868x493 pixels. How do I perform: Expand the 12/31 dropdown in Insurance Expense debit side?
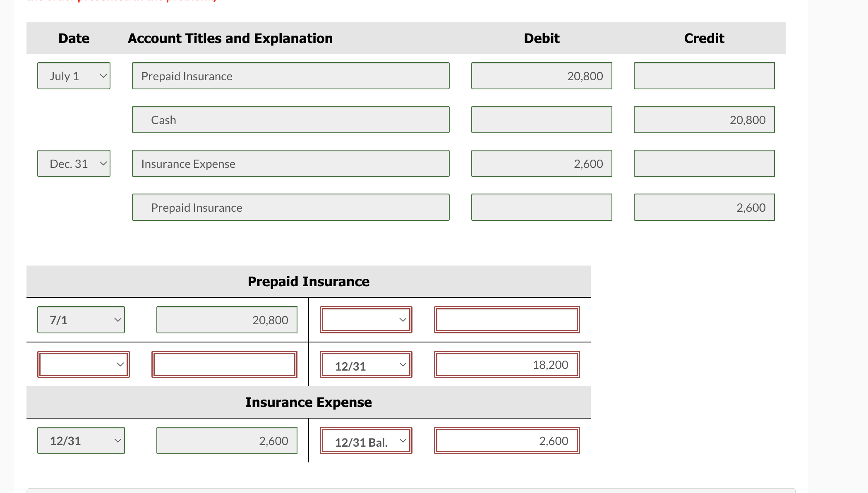point(81,440)
